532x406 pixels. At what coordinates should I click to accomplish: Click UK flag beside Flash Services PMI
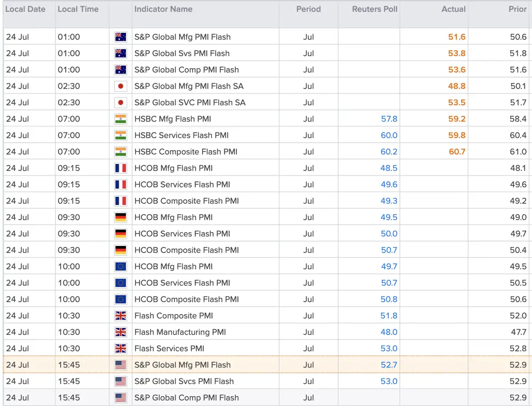(x=120, y=349)
